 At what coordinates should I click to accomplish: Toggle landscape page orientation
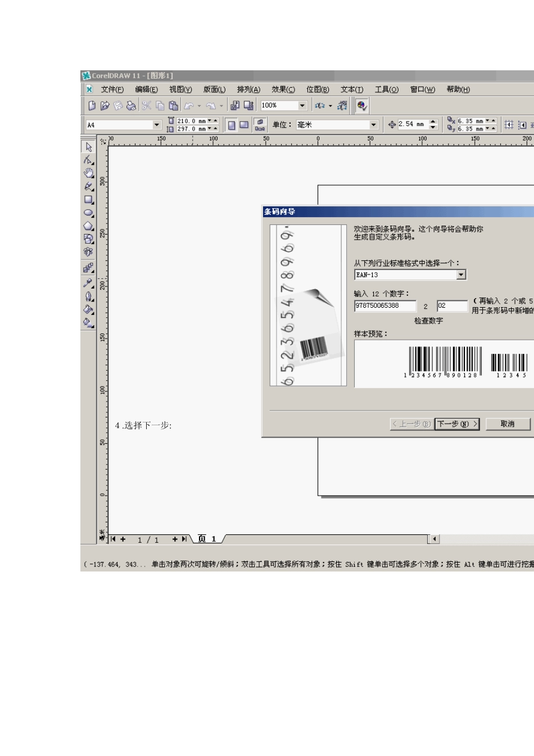pyautogui.click(x=244, y=125)
